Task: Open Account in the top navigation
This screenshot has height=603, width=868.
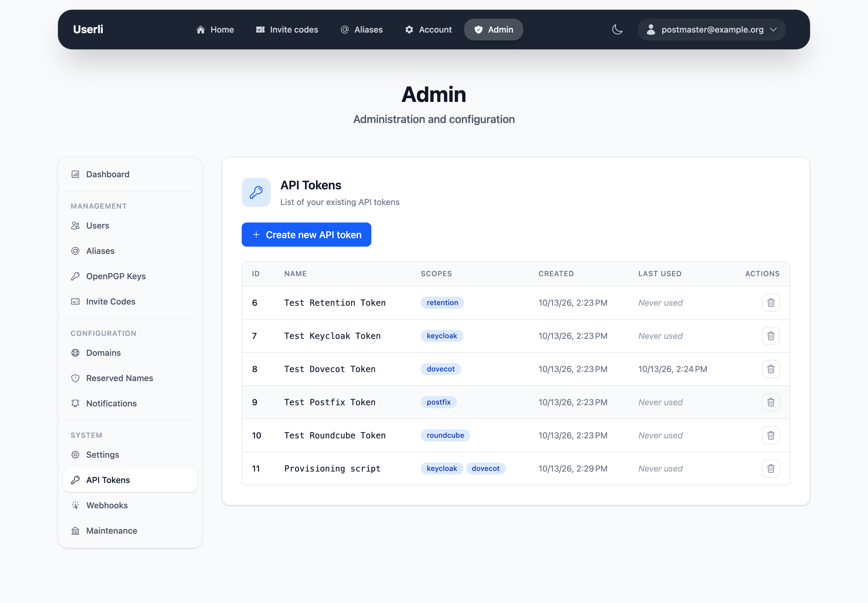Action: 428,30
